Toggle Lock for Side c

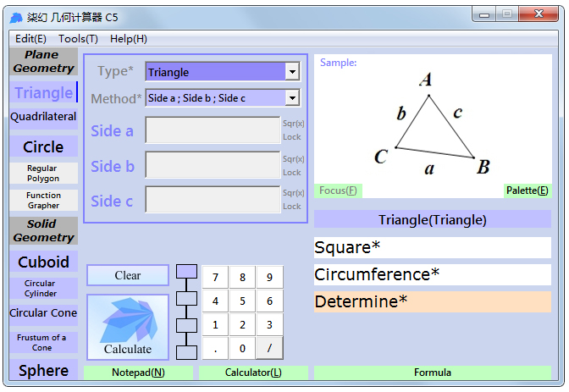(292, 206)
